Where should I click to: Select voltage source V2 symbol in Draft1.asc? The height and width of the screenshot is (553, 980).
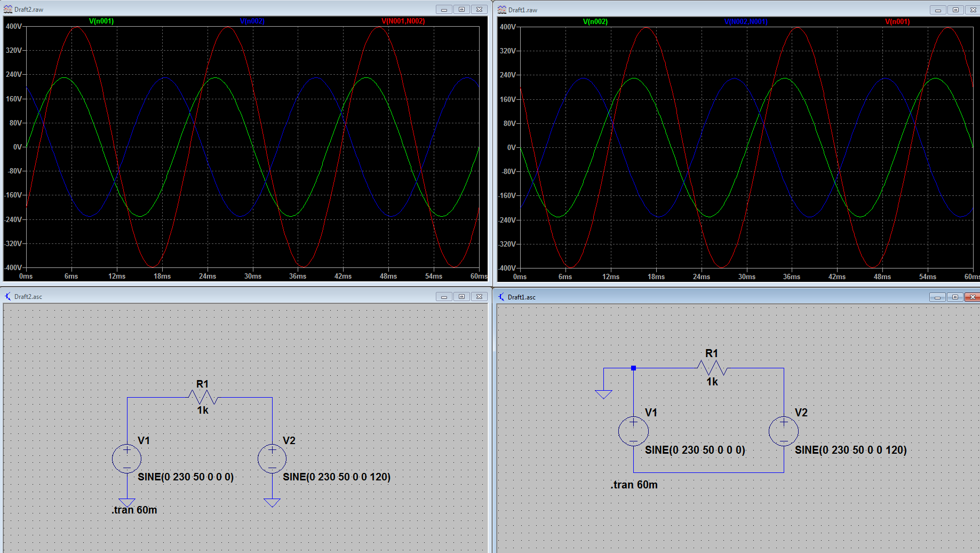[x=784, y=431]
